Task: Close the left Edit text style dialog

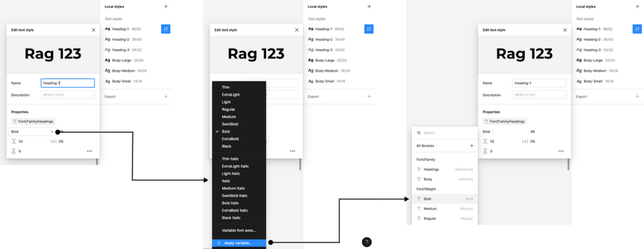Action: pyautogui.click(x=93, y=30)
